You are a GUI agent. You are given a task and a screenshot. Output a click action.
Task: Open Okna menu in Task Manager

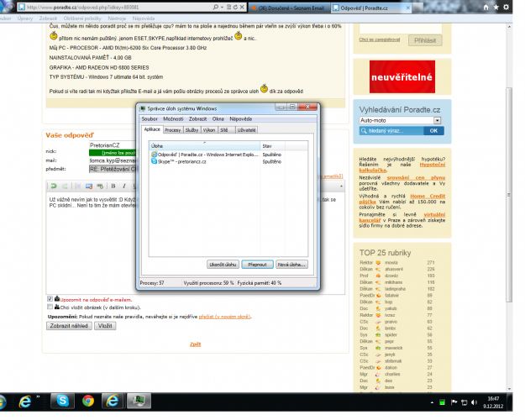[x=218, y=119]
